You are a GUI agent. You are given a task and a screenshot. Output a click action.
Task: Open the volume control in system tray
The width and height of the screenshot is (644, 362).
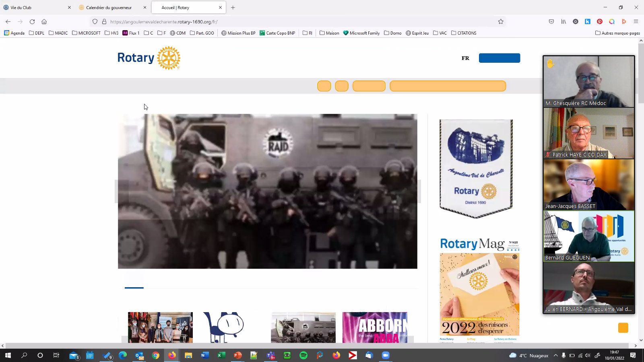[588, 355]
